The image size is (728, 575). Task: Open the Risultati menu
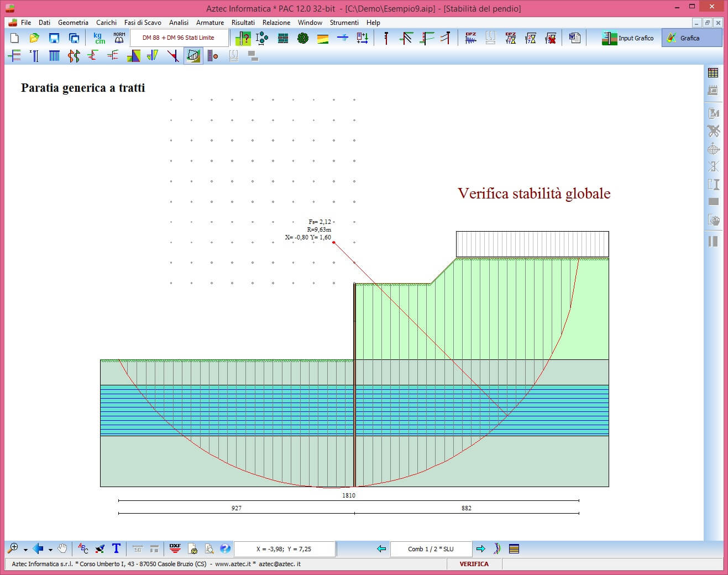tap(243, 23)
